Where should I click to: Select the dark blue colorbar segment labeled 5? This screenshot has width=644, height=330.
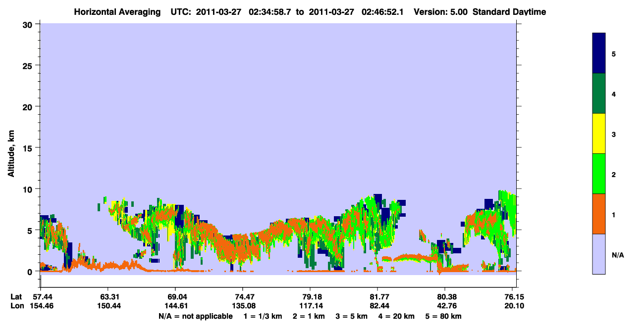pos(599,53)
